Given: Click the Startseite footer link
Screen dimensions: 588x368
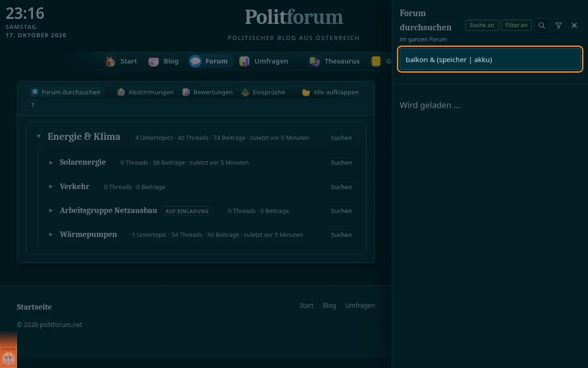Looking at the screenshot, I should [34, 307].
